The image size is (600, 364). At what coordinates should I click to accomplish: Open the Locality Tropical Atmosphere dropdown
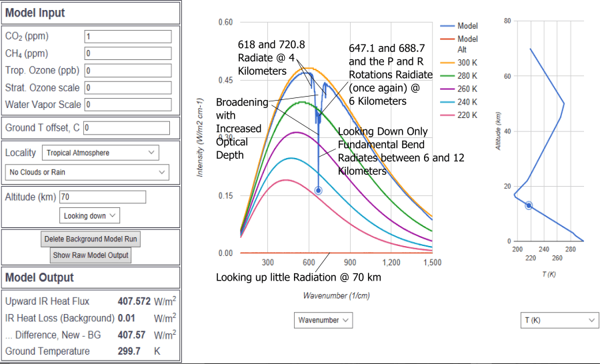click(101, 153)
